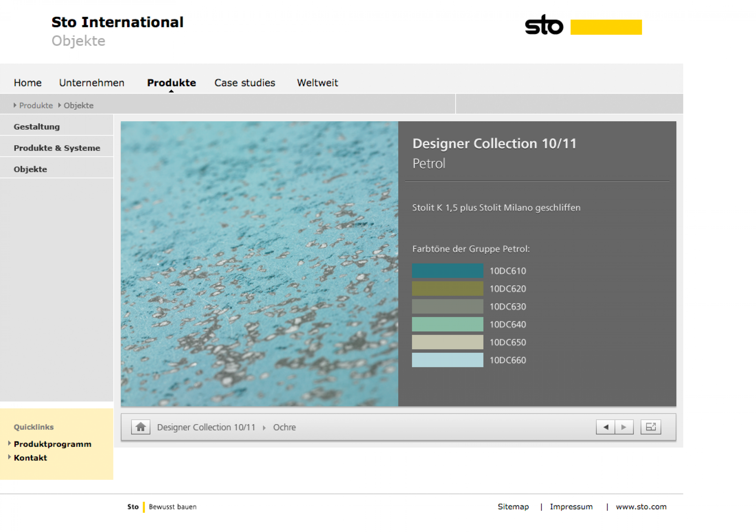The width and height of the screenshot is (756, 532).
Task: Open fullscreen view with expand icon
Action: [650, 427]
